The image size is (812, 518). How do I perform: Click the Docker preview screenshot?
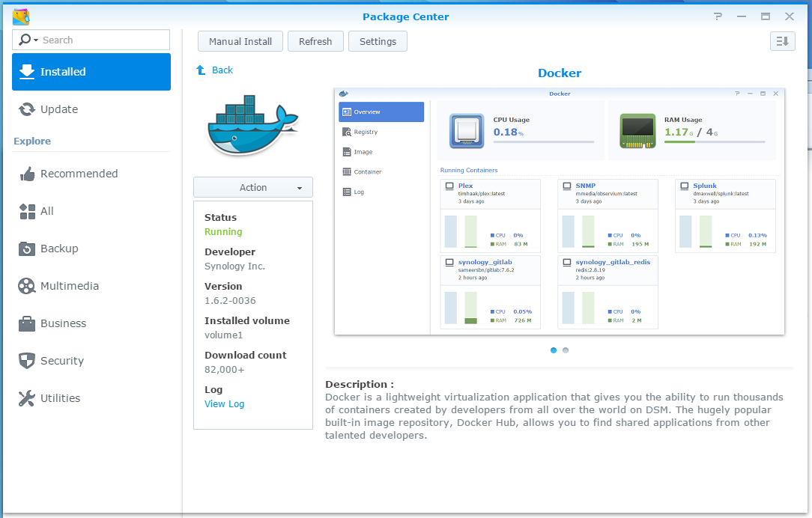click(x=559, y=211)
